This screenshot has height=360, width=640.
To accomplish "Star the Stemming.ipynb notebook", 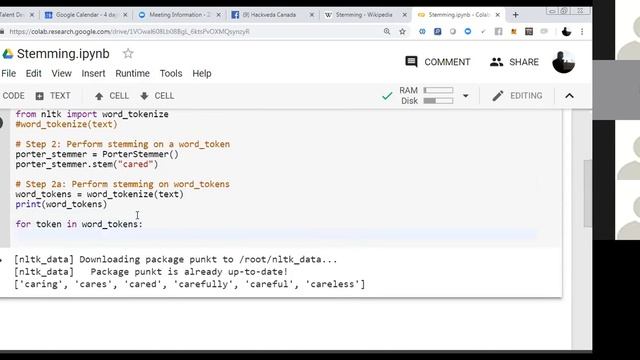I will [128, 53].
